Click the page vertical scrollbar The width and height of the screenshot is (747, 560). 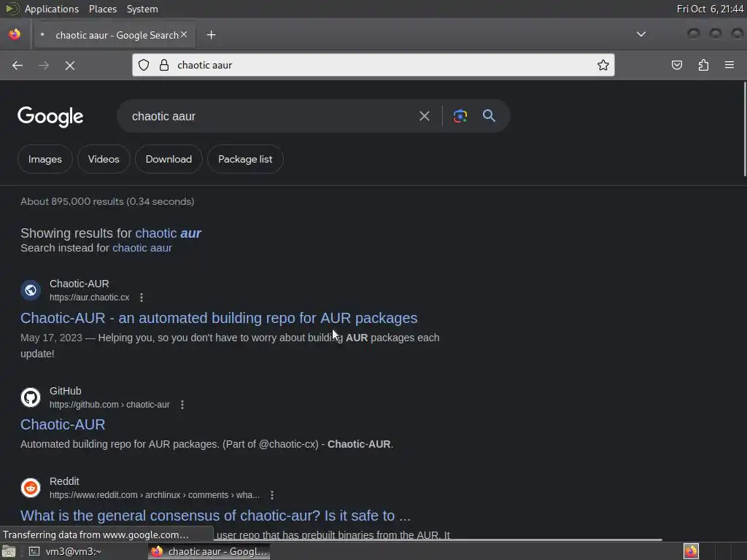[745, 129]
